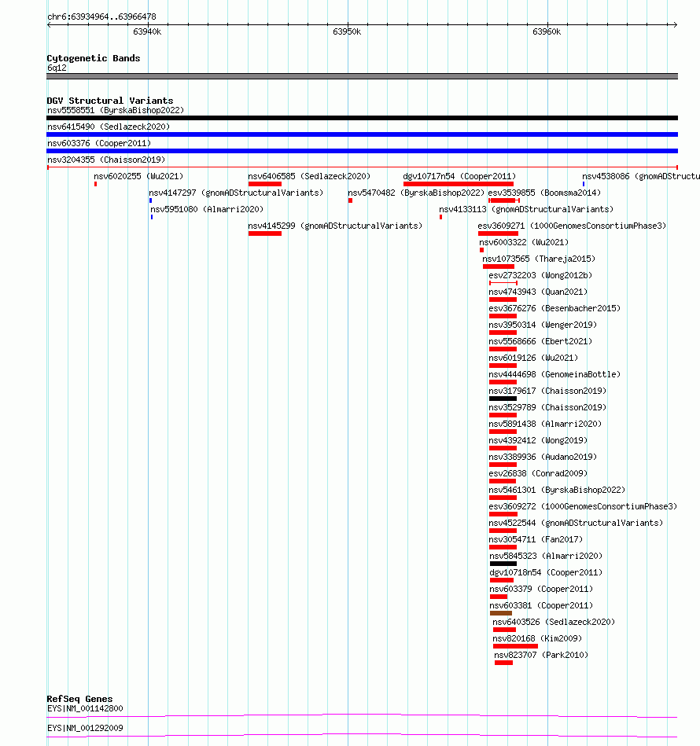Select nsv6406585 (Sedlazeck2020) label
700x746 pixels.
(309, 177)
